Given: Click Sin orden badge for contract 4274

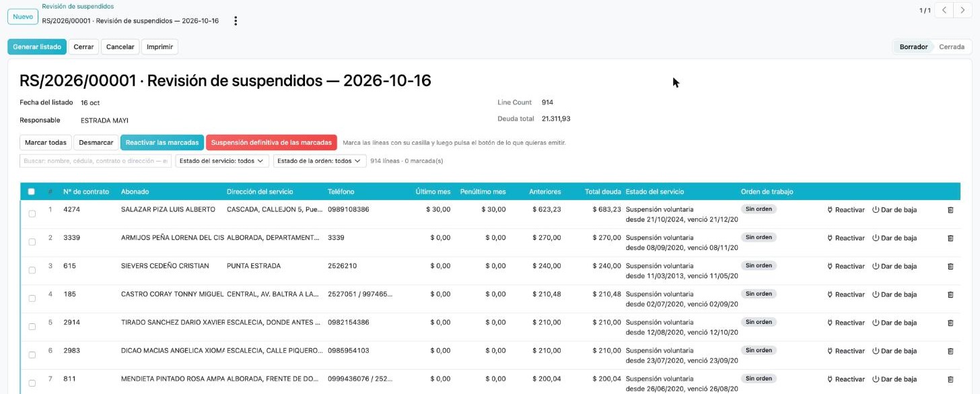Looking at the screenshot, I should [759, 209].
